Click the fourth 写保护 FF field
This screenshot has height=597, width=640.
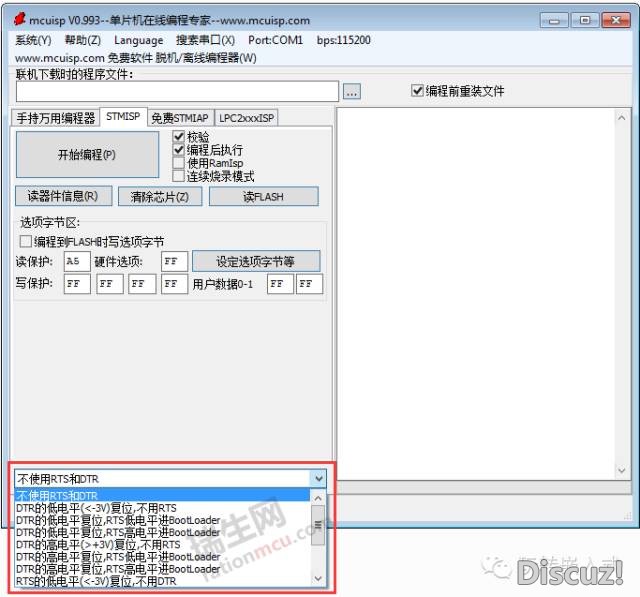174,284
